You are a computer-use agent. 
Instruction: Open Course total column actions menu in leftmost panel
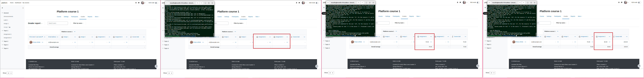(144, 37)
